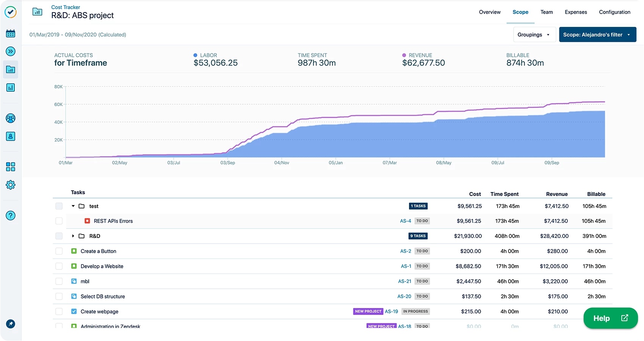Select the user profile card icon in sidebar
This screenshot has width=644, height=341.
point(10,136)
